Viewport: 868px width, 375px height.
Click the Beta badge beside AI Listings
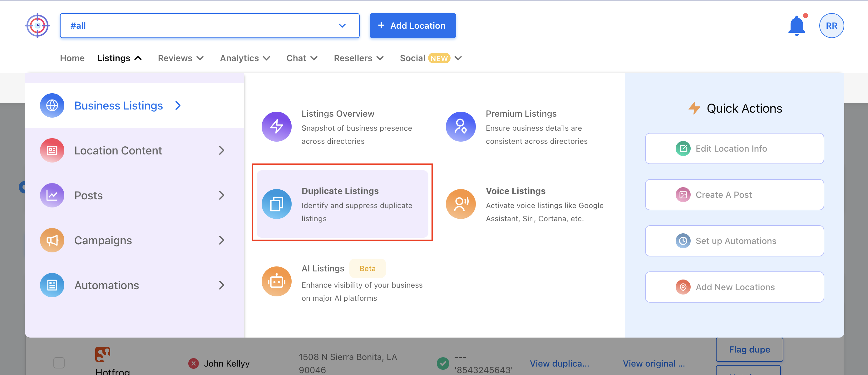tap(367, 268)
